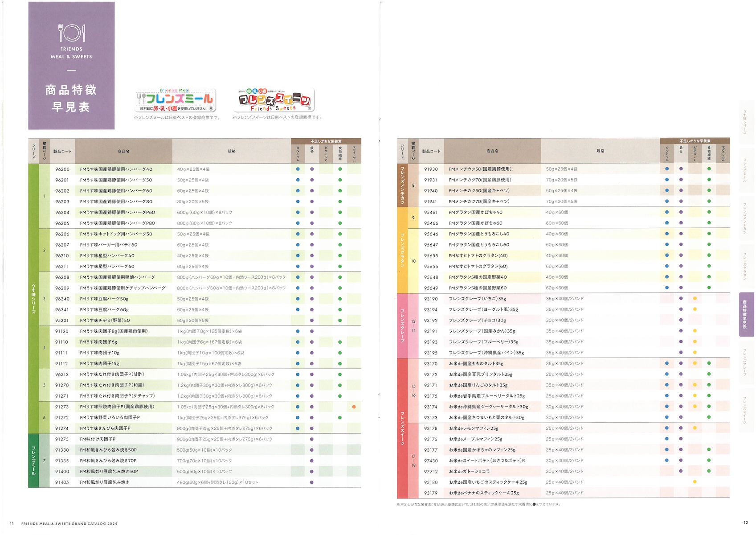The width and height of the screenshot is (756, 535).
Task: Click product name FMうす味豆腐バーグ50g
Action: (104, 299)
